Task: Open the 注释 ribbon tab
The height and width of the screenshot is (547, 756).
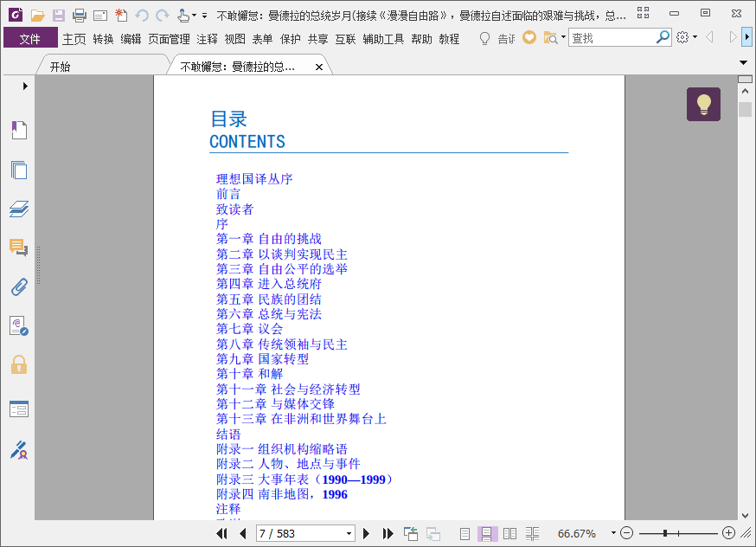Action: tap(207, 39)
